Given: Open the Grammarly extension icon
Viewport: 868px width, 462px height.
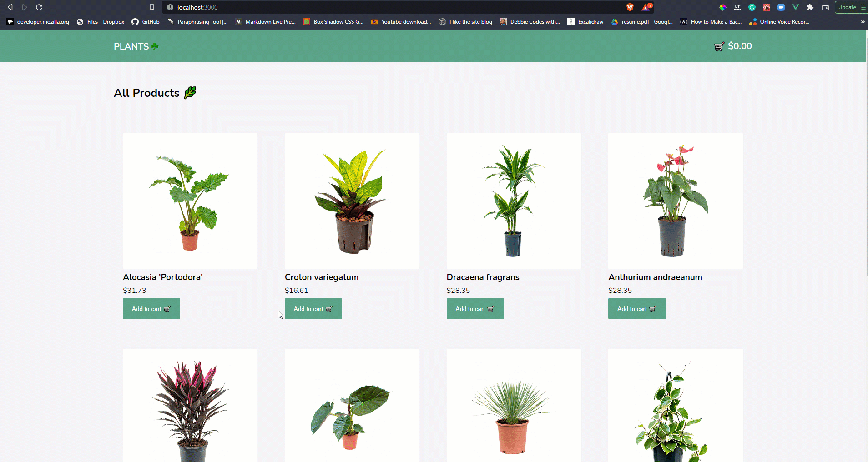Looking at the screenshot, I should point(752,7).
